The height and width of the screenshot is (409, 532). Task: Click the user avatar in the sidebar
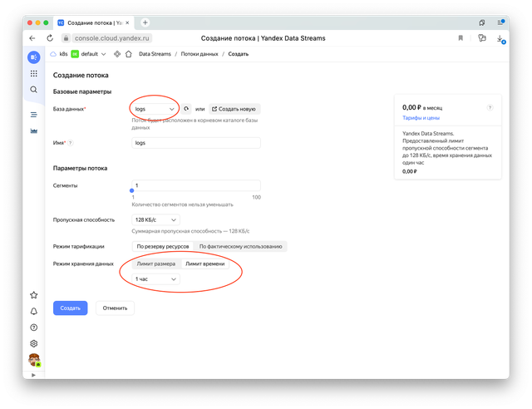(x=33, y=360)
